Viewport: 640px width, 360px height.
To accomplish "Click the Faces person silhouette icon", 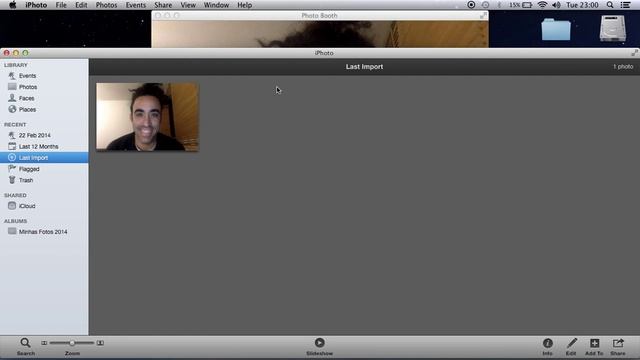I will coord(12,98).
